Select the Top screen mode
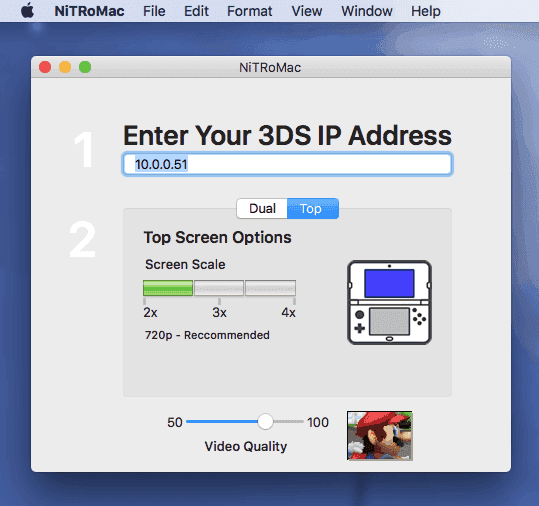This screenshot has width=539, height=506. pos(313,208)
